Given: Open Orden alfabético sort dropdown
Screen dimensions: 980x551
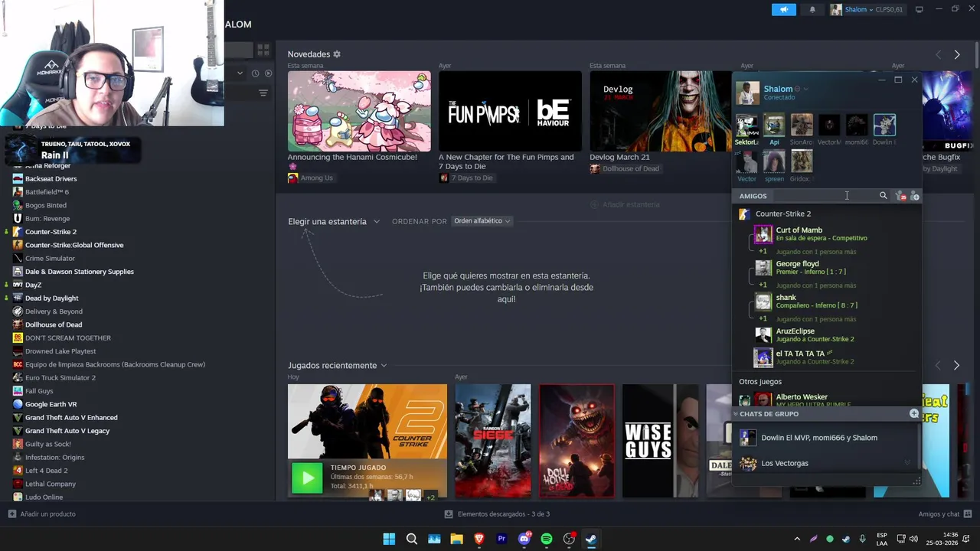Looking at the screenshot, I should pyautogui.click(x=482, y=221).
